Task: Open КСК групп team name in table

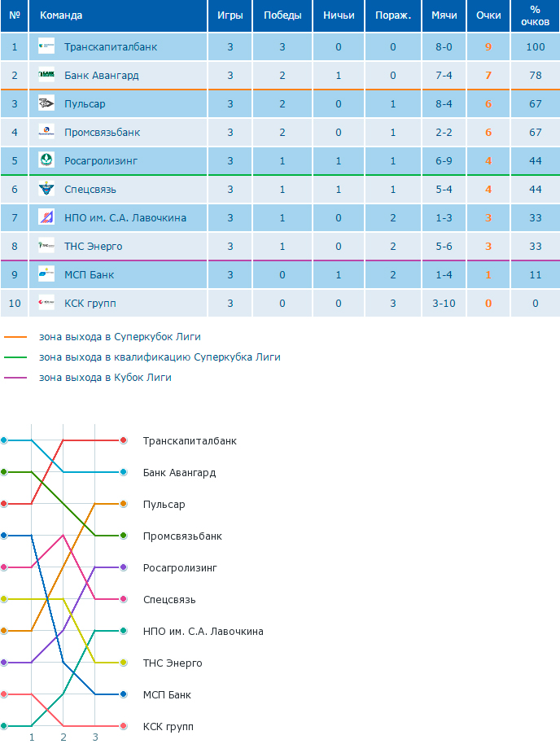Action: [90, 303]
